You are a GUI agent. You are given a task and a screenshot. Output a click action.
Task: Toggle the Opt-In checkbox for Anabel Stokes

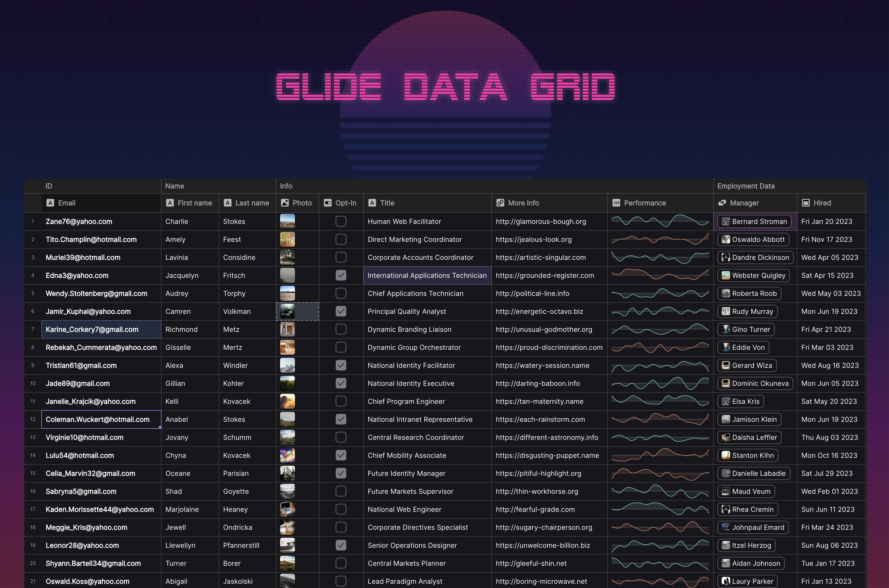[341, 419]
